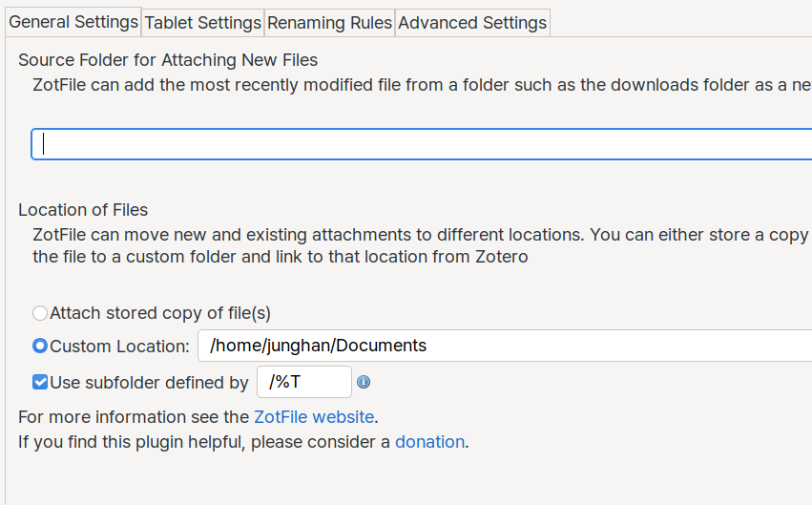Click the Location of Files heading

tap(83, 210)
